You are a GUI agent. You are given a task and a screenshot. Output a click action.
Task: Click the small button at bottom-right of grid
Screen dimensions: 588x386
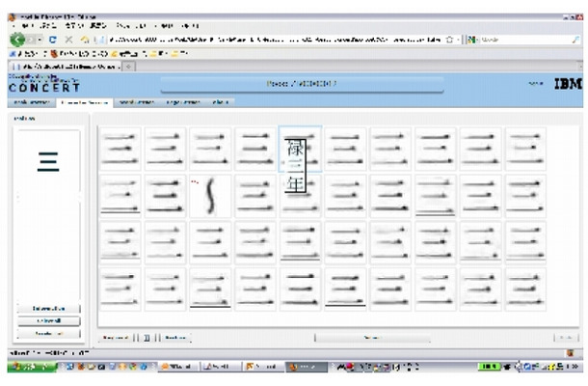pyautogui.click(x=566, y=338)
